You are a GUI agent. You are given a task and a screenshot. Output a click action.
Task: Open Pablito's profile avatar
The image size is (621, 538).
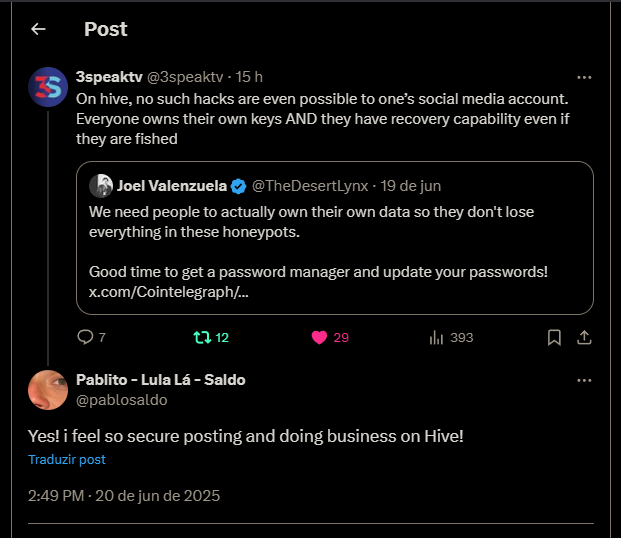pyautogui.click(x=48, y=390)
